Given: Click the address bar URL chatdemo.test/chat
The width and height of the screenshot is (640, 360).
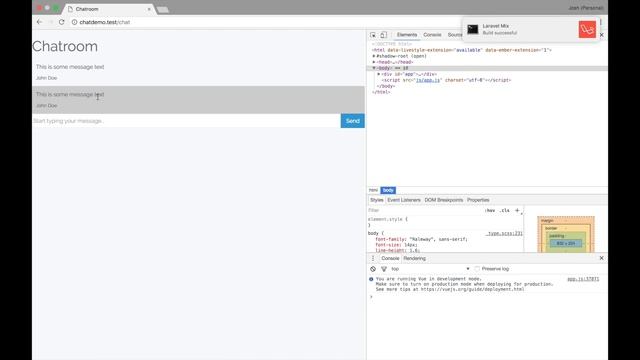Looking at the screenshot, I should coord(104,22).
